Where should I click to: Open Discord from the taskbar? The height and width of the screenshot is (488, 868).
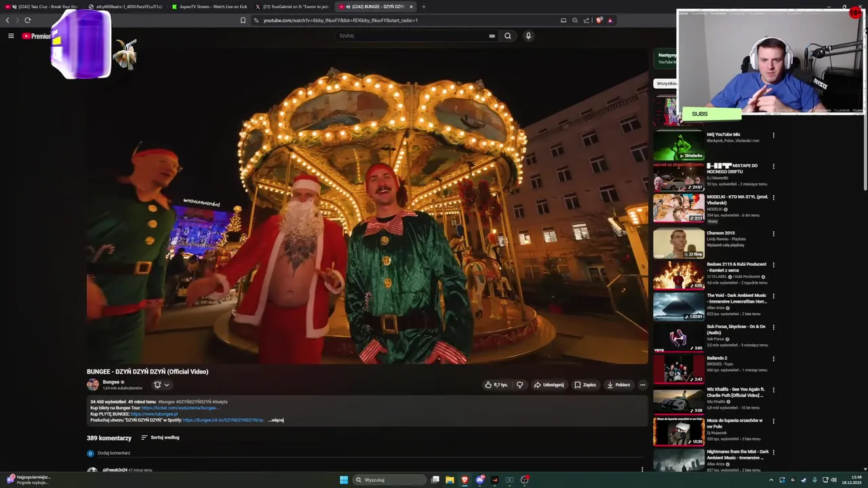click(479, 480)
